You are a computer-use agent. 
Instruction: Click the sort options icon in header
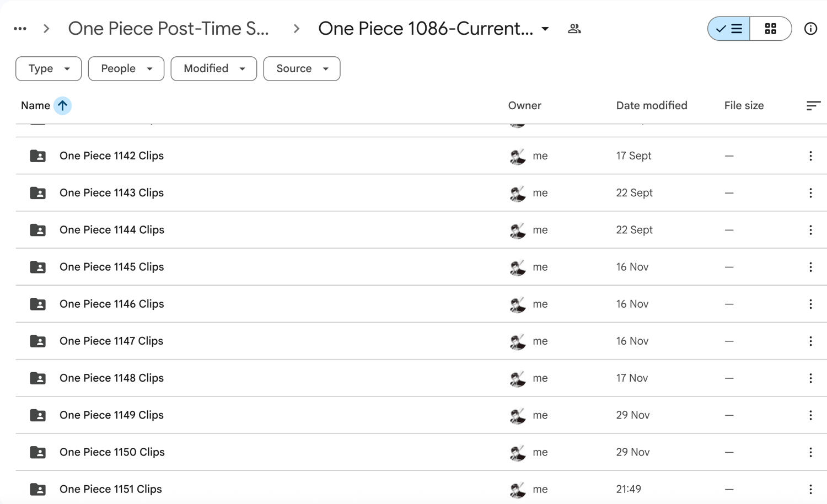(813, 105)
